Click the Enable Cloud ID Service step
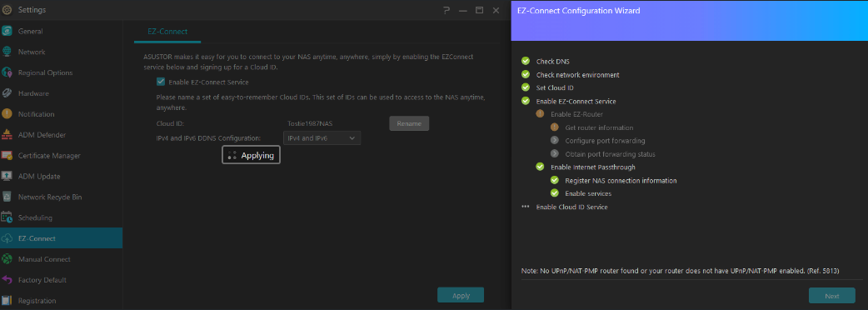The image size is (868, 310). click(571, 207)
